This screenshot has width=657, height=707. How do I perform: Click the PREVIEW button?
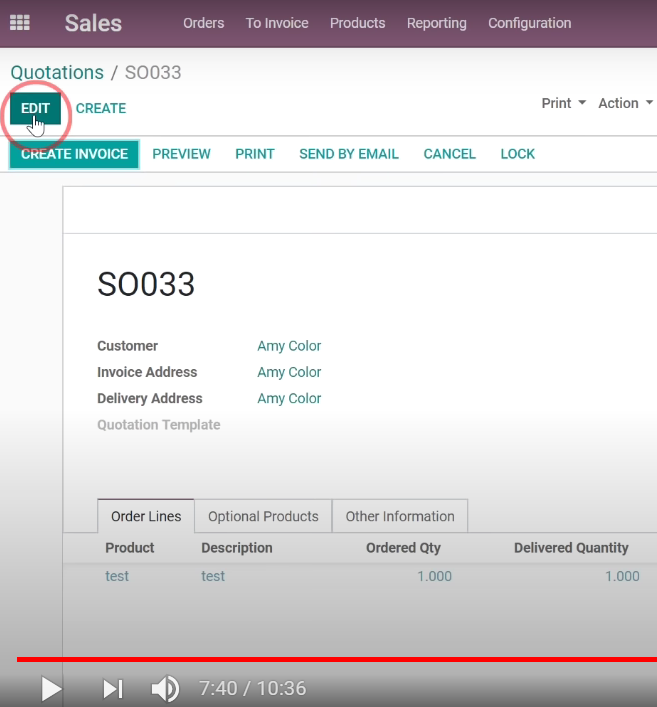point(181,154)
